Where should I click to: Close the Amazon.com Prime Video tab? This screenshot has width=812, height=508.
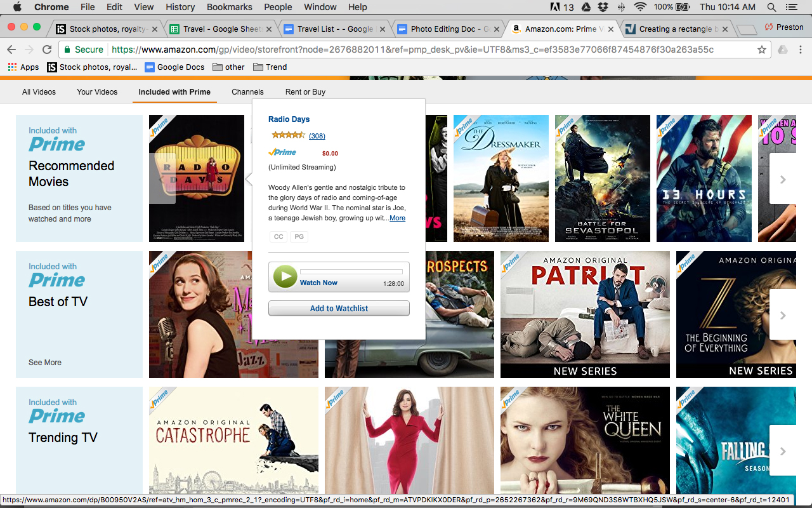(610, 29)
